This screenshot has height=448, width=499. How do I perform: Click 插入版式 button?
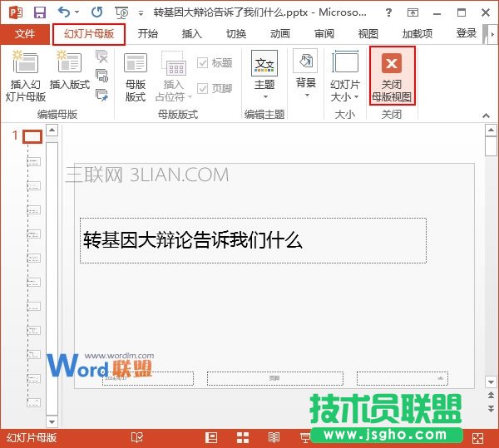[69, 71]
